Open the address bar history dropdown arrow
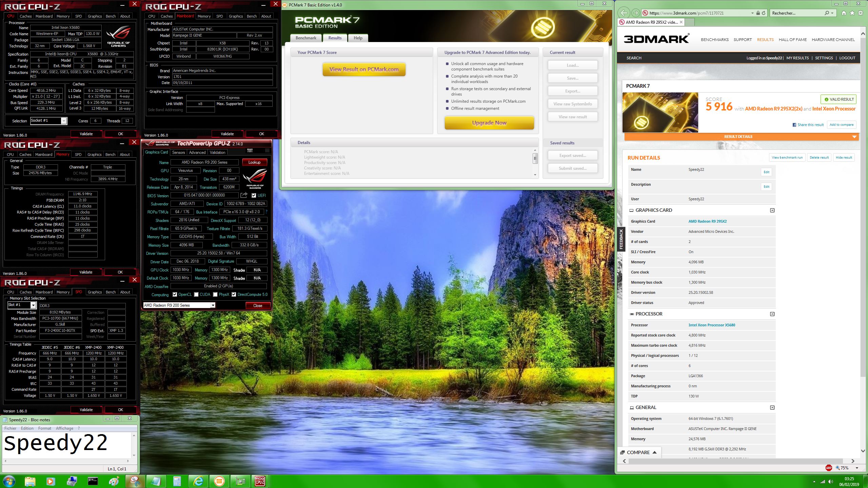 pos(752,13)
